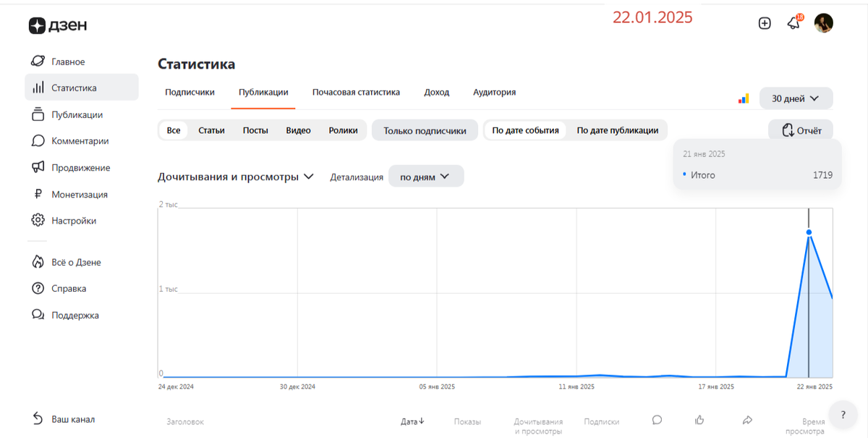Open the по дням detail dropdown
868x438 pixels.
(x=425, y=177)
